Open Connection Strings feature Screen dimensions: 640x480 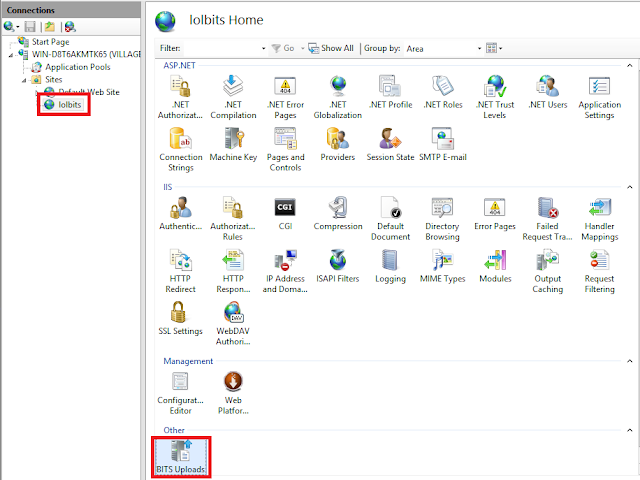click(180, 150)
